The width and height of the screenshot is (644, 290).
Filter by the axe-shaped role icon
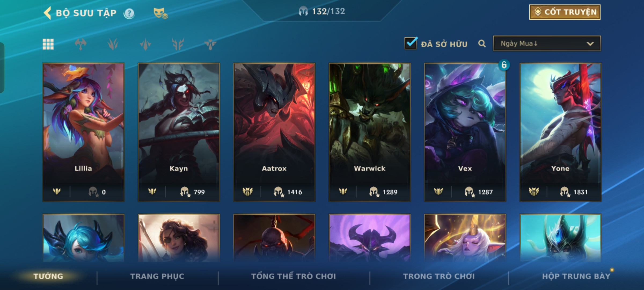point(80,44)
